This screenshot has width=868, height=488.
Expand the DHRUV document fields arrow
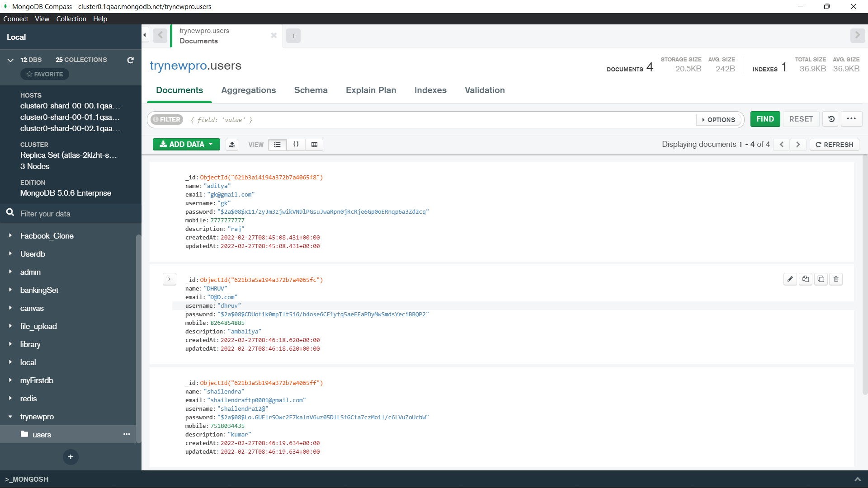tap(170, 279)
